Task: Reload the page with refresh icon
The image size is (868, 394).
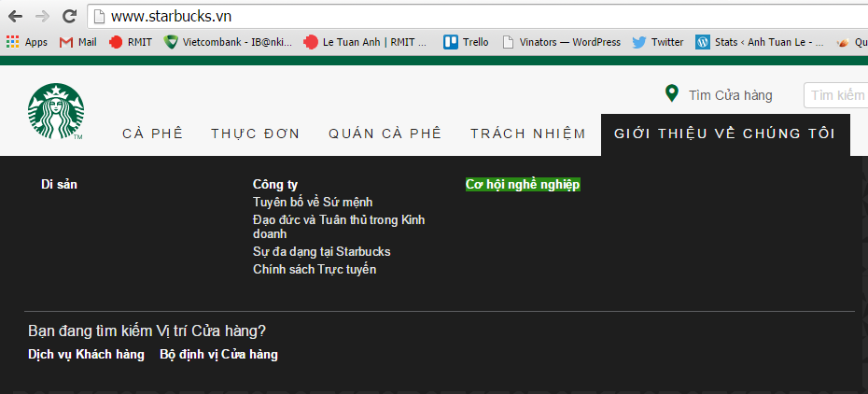Action: [69, 16]
